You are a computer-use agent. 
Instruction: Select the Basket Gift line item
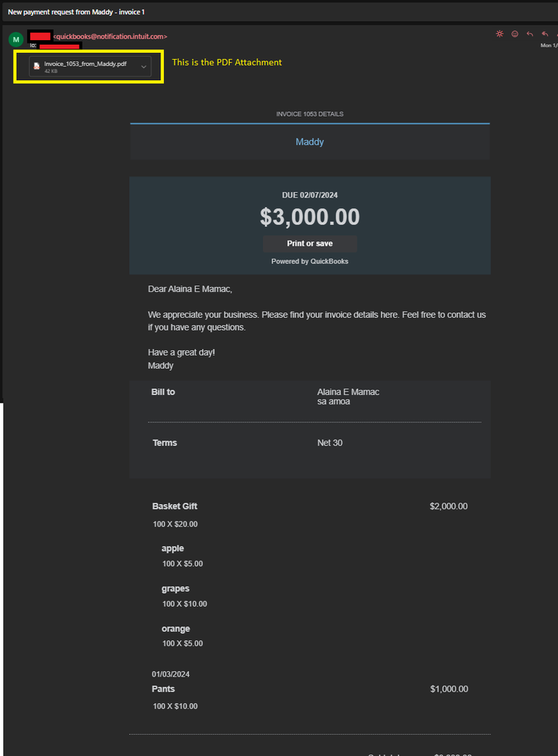pyautogui.click(x=175, y=506)
